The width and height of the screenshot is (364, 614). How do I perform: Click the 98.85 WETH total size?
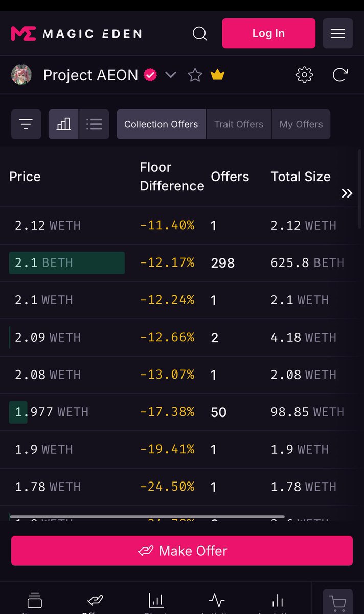click(307, 412)
